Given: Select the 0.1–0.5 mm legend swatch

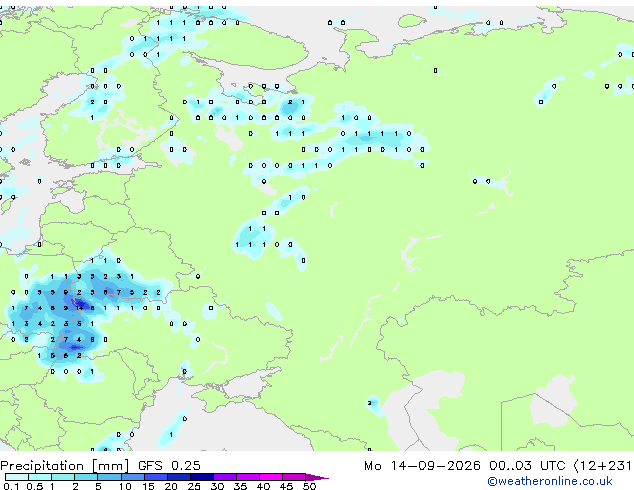Looking at the screenshot, I should 17,477.
